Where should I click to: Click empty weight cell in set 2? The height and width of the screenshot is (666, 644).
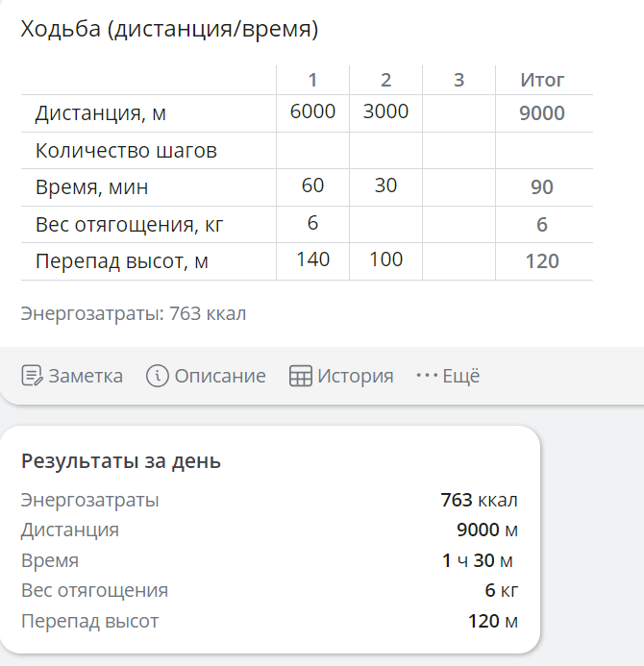(x=385, y=224)
